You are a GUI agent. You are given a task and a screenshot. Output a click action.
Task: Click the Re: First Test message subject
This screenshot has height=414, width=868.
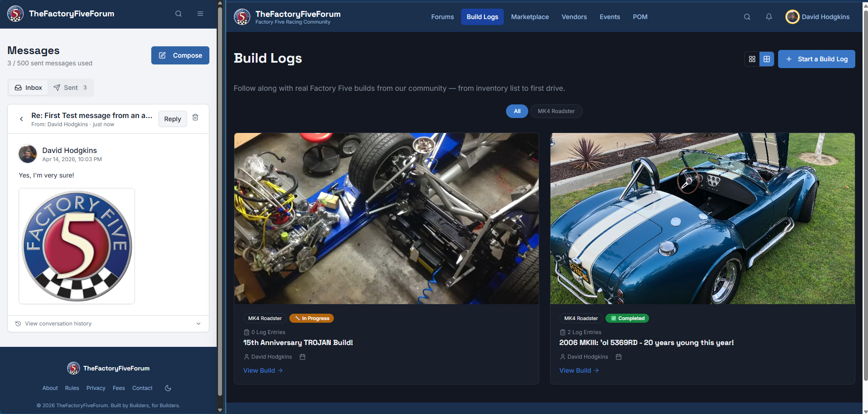click(x=92, y=115)
